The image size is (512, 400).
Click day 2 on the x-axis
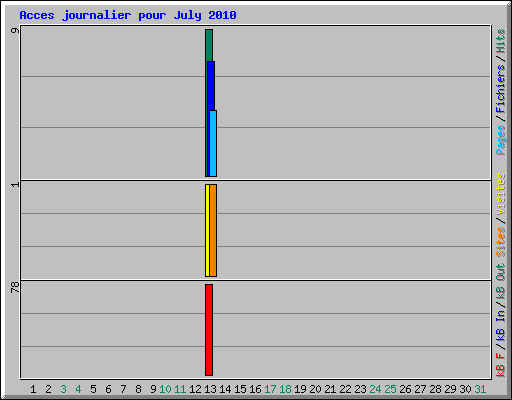(48, 389)
